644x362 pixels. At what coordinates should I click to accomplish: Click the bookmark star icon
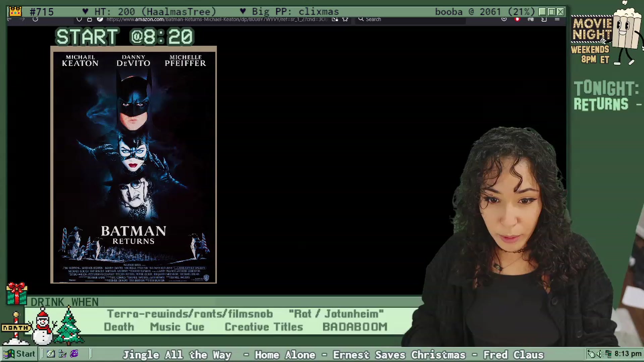[345, 19]
